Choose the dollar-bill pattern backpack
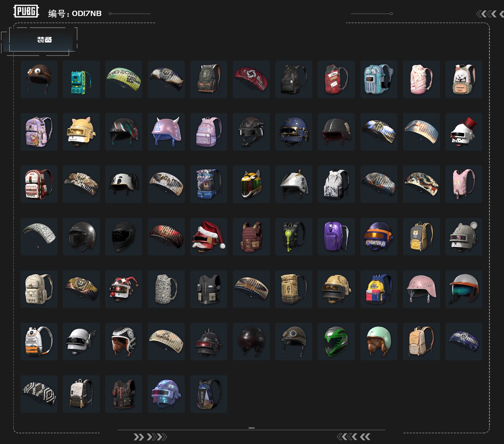The height and width of the screenshot is (444, 504). (x=166, y=289)
